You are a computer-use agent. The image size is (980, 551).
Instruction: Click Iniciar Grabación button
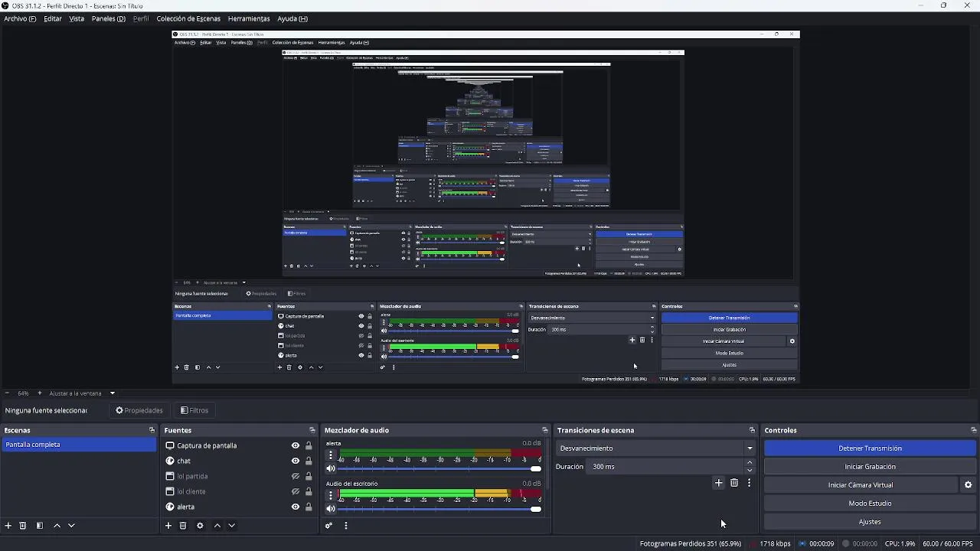(870, 467)
